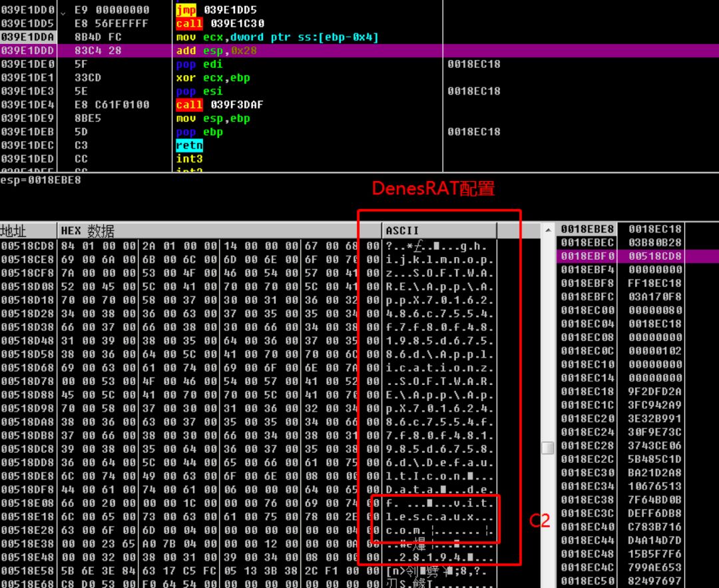Screen dimensions: 719x588
Task: Click stack value 03A170F8
Action: tap(655, 297)
